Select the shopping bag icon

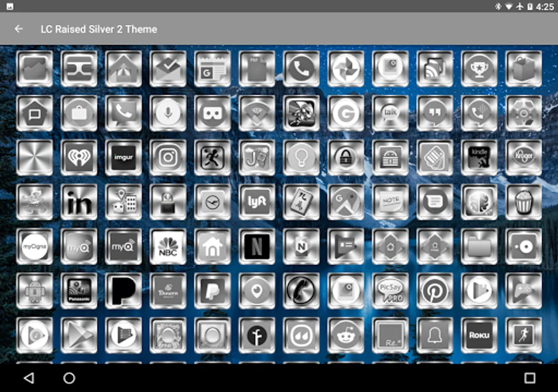tap(524, 68)
